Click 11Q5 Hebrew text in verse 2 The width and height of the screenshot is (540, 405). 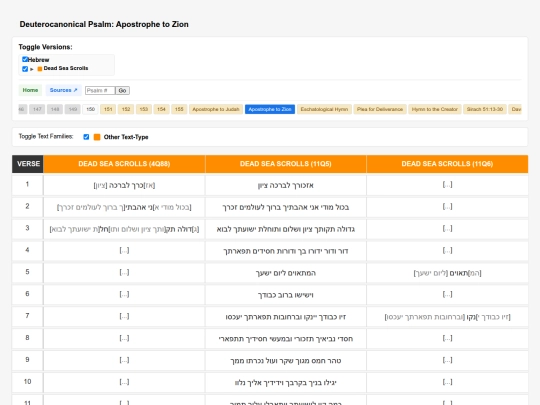pos(285,207)
